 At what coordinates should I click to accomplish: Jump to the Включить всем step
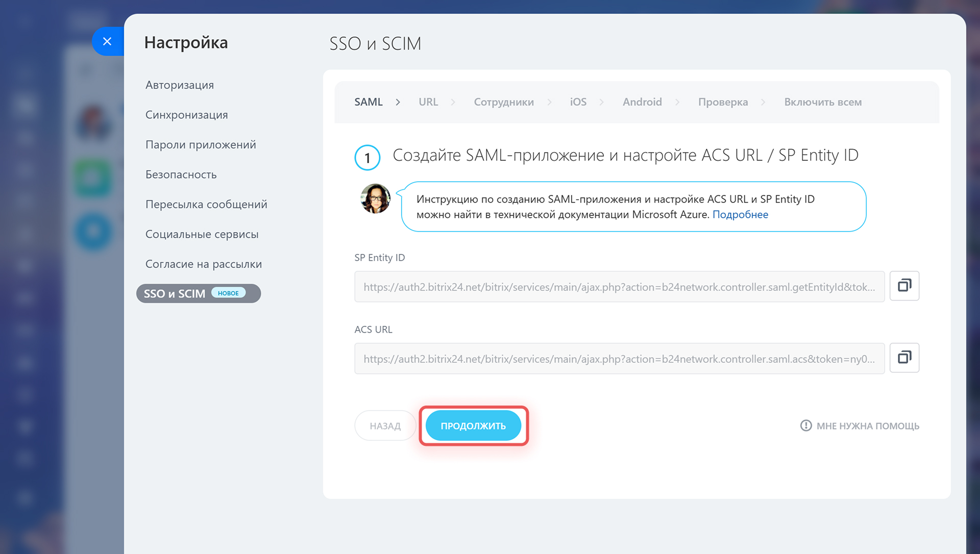[823, 102]
